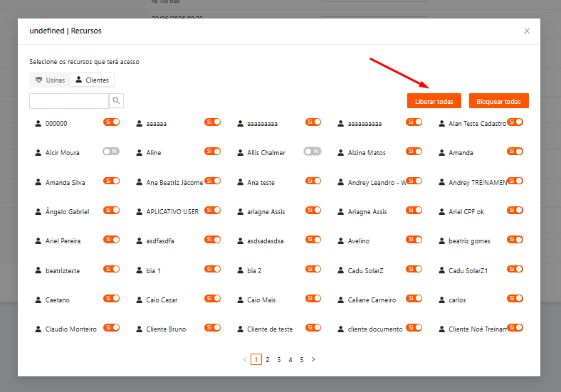Click the person icon beside Alcir Moura

tap(38, 153)
